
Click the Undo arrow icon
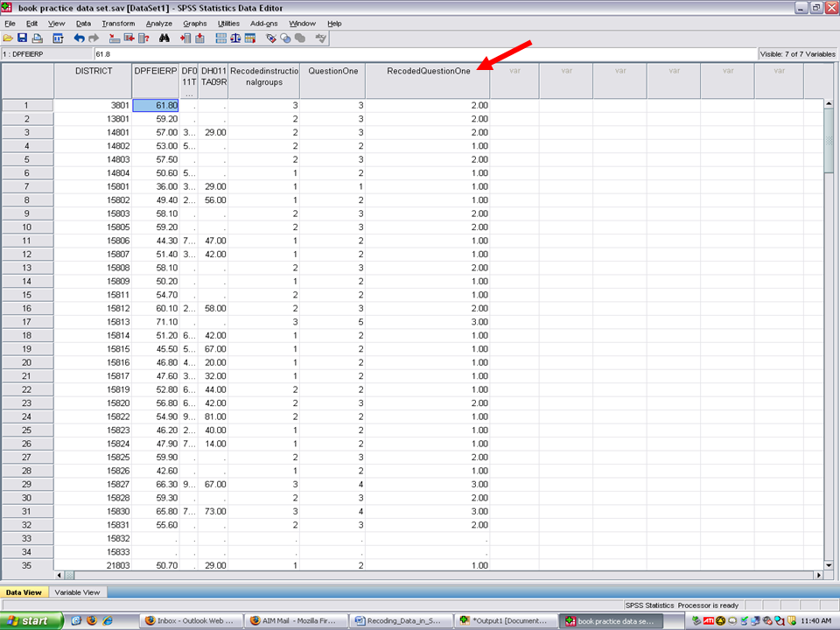click(x=79, y=38)
